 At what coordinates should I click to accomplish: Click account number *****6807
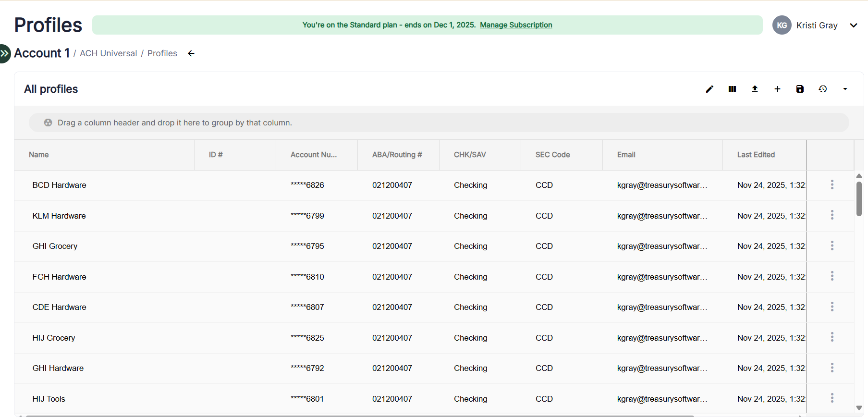(307, 307)
